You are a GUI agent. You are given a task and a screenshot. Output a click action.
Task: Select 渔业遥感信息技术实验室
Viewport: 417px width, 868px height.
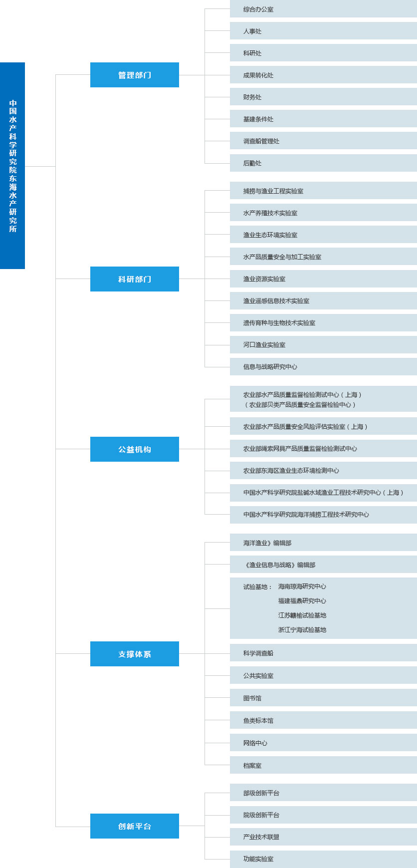323,300
